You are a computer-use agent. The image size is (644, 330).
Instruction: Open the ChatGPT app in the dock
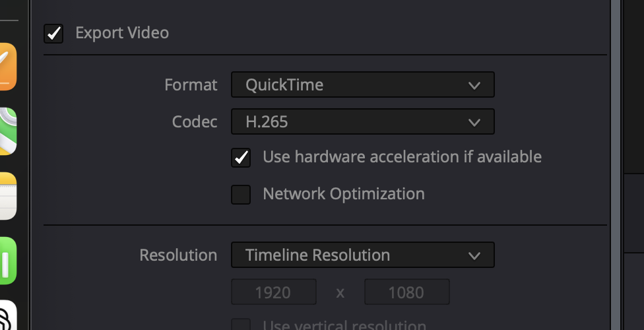point(8,315)
